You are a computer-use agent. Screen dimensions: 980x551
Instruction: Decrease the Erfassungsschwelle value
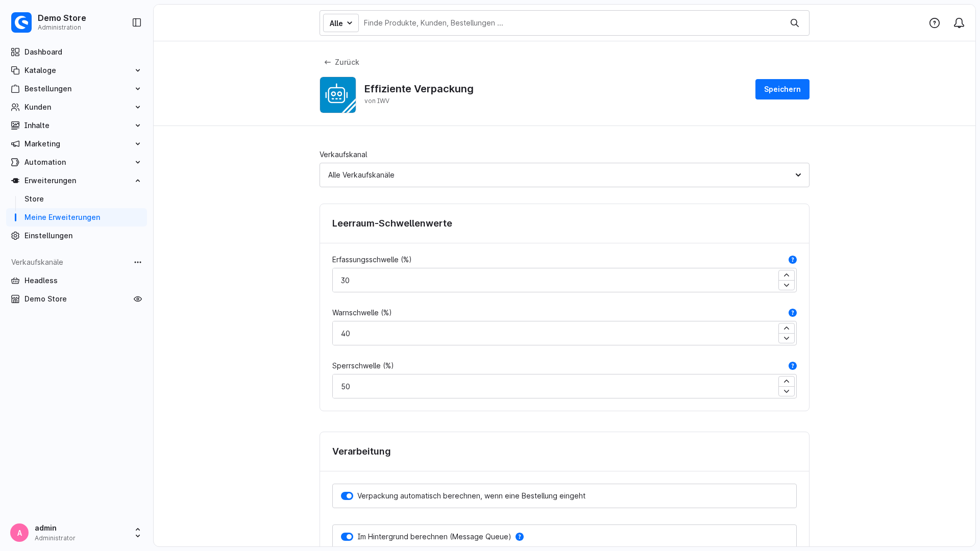click(787, 285)
